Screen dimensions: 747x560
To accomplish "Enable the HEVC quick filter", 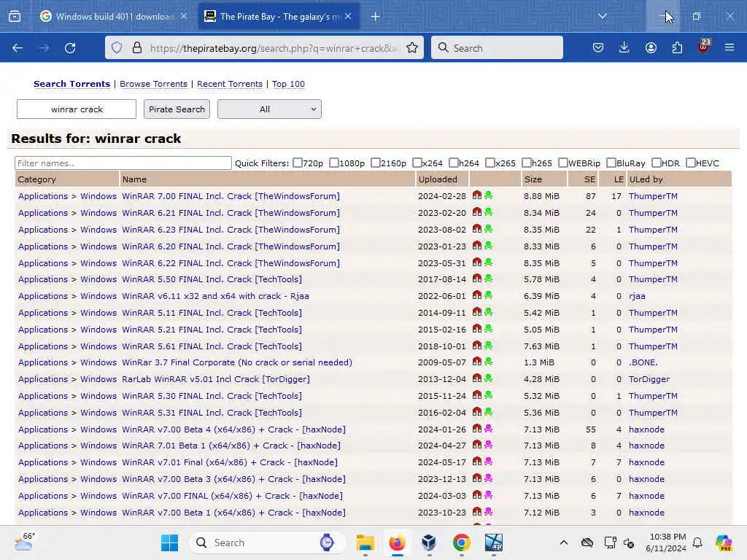I will (x=690, y=163).
